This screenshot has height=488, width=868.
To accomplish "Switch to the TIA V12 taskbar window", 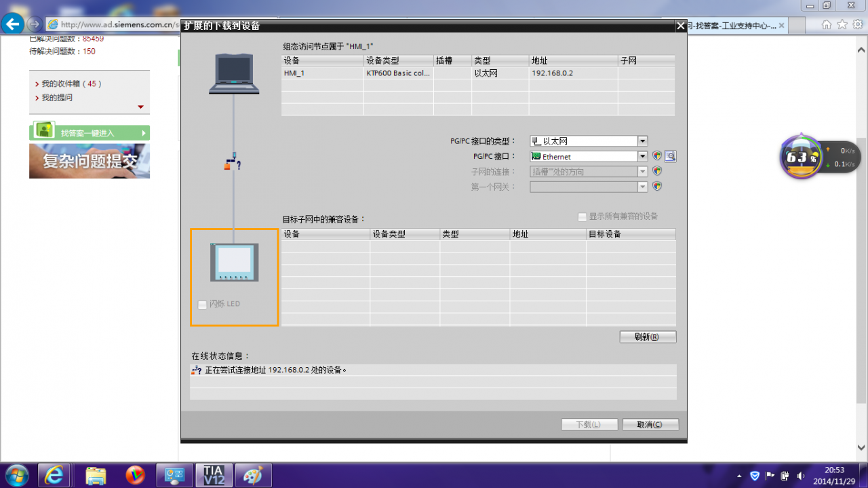I will (x=214, y=475).
